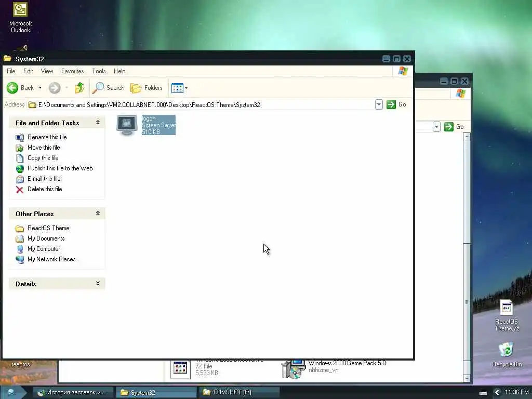
Task: Click E-mail this file
Action: coord(44,179)
